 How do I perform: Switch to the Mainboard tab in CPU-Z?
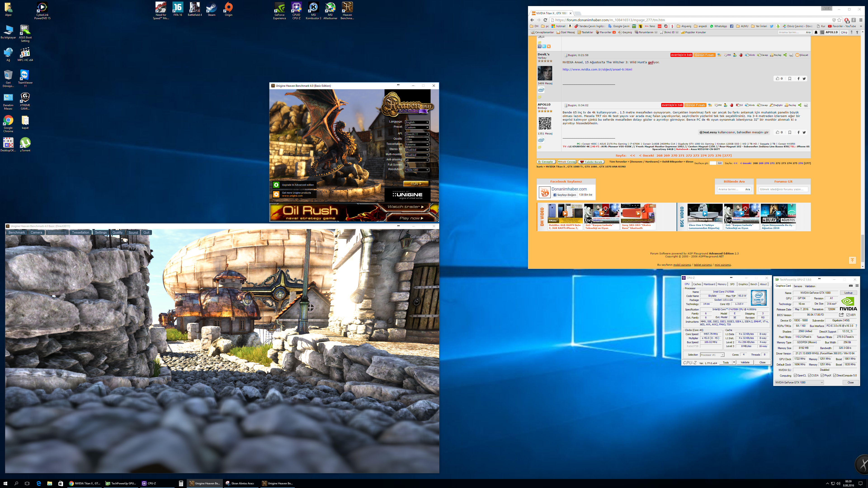(x=709, y=284)
